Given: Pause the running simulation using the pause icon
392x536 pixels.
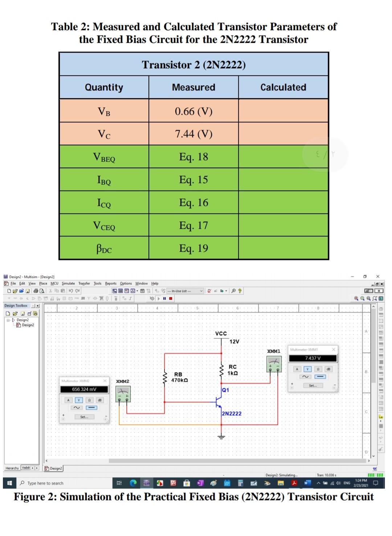Looking at the screenshot, I should tap(164, 298).
